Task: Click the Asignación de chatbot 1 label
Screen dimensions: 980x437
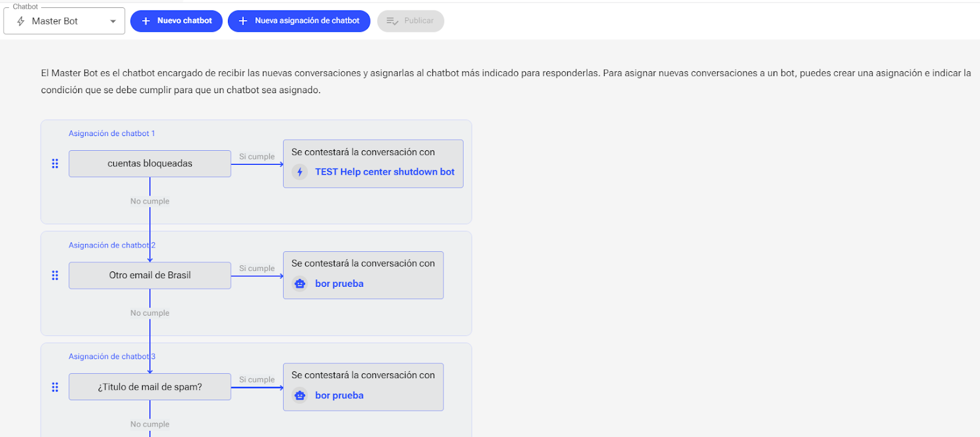Action: [111, 133]
